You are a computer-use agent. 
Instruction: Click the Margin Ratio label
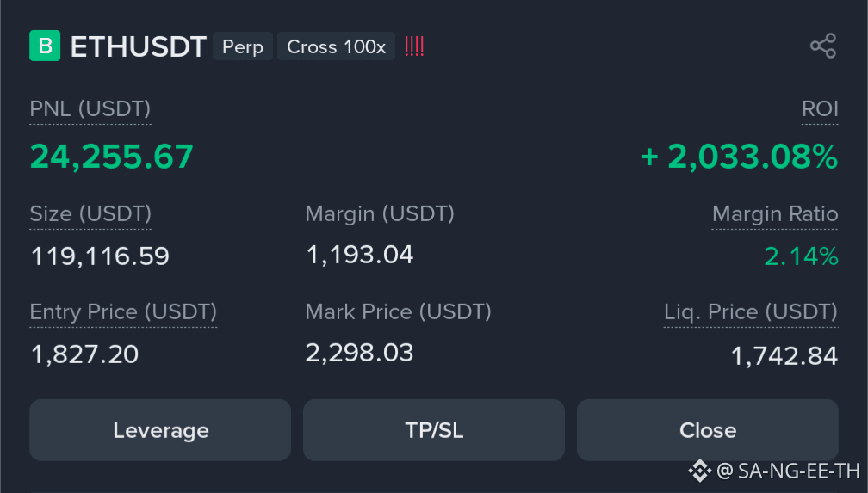pos(775,214)
